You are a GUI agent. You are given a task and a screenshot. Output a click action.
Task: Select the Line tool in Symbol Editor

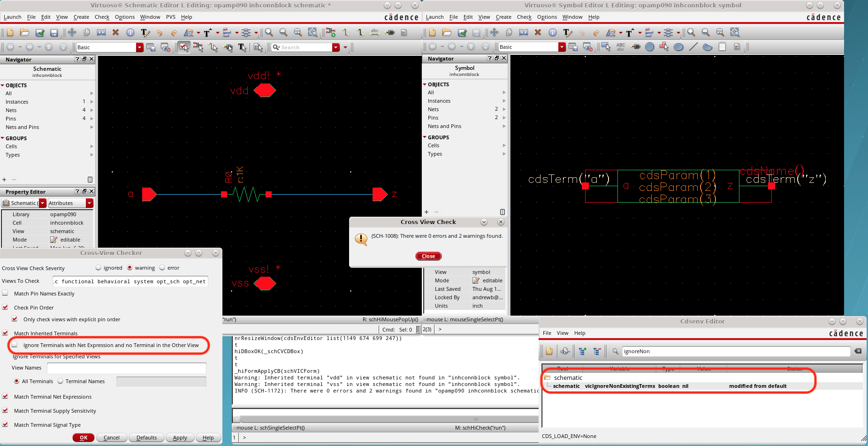coord(693,47)
